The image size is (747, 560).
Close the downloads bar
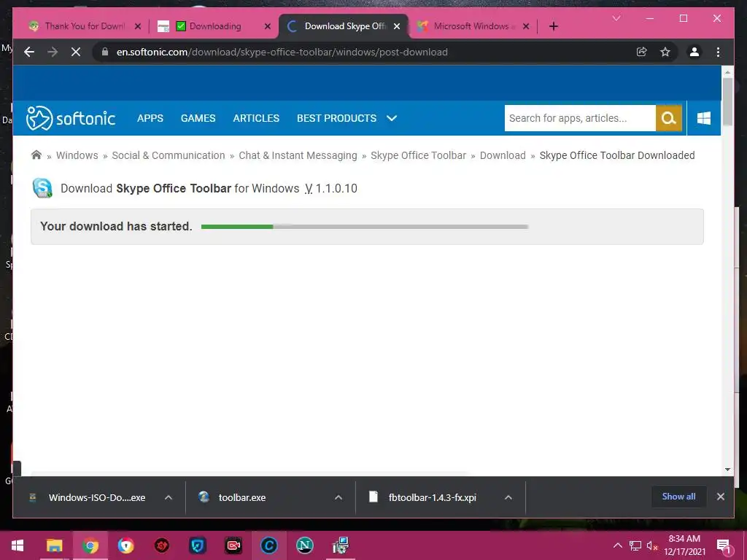pyautogui.click(x=720, y=497)
